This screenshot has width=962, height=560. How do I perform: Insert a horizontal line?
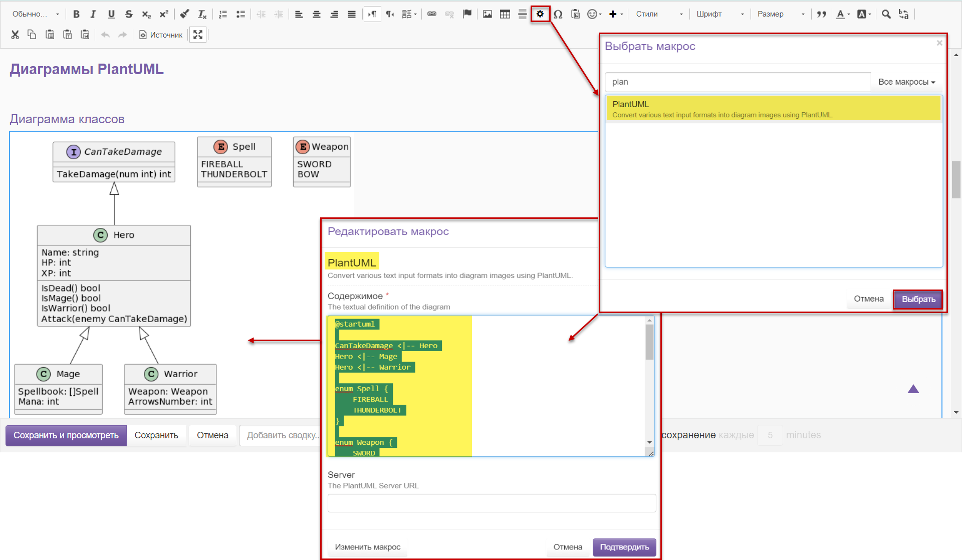click(x=523, y=14)
